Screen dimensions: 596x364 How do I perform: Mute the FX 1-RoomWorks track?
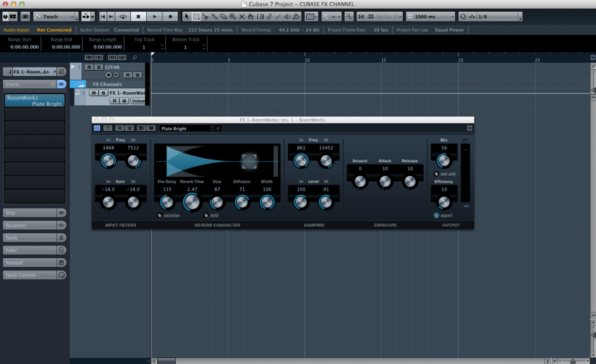[x=94, y=93]
